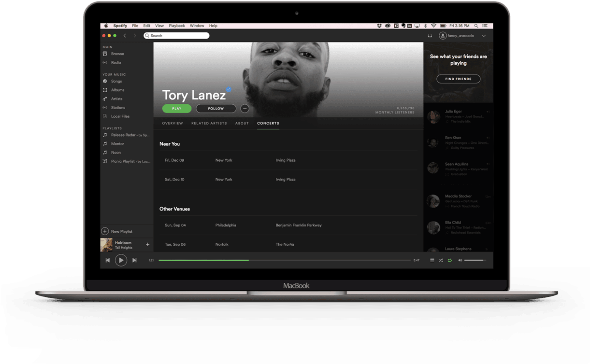The height and width of the screenshot is (364, 590).
Task: Seek within the green song progress bar
Action: [203, 260]
